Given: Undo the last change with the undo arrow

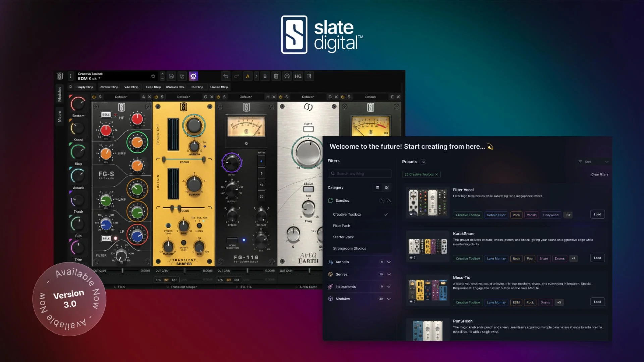Looking at the screenshot, I should point(225,76).
